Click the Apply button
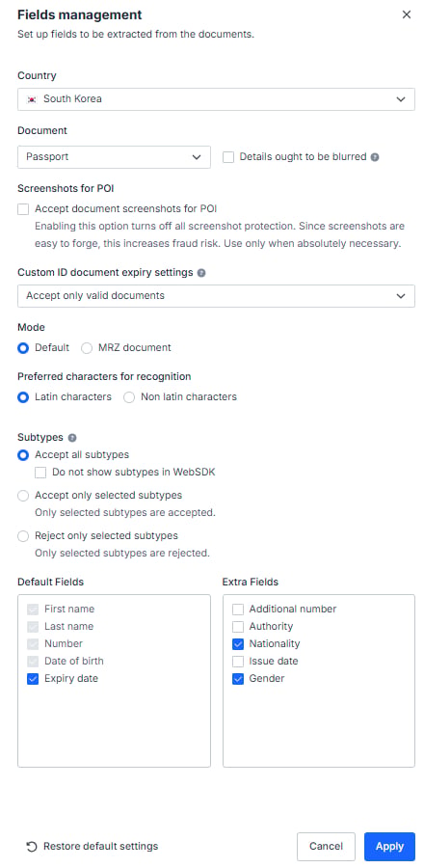Screen dimensions: 424x868 [x=389, y=847]
